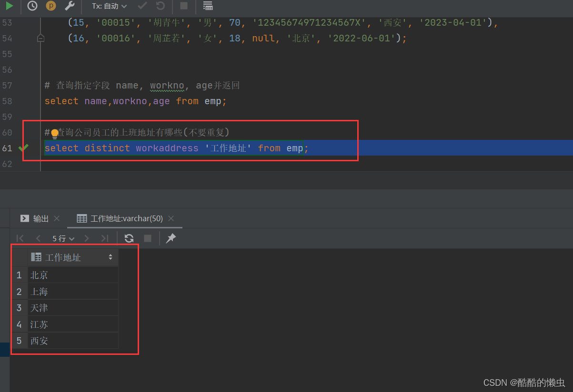Open settings wrench icon in editor toolbar

pyautogui.click(x=69, y=6)
